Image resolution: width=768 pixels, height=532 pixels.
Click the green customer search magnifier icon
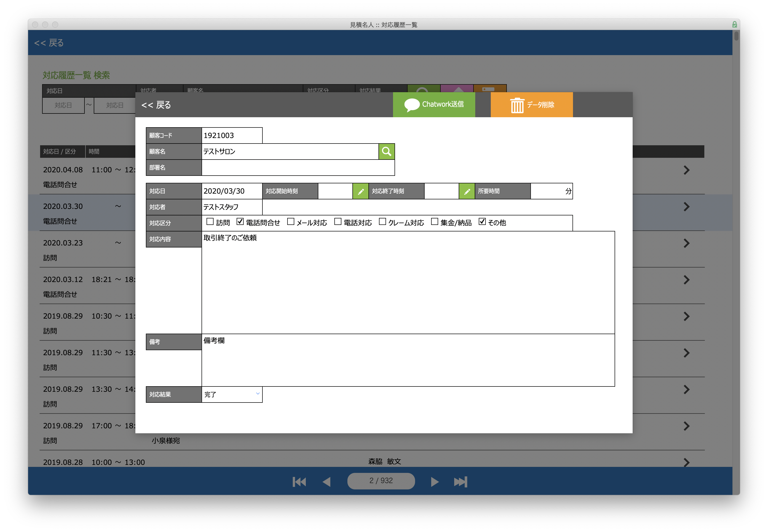tap(387, 152)
